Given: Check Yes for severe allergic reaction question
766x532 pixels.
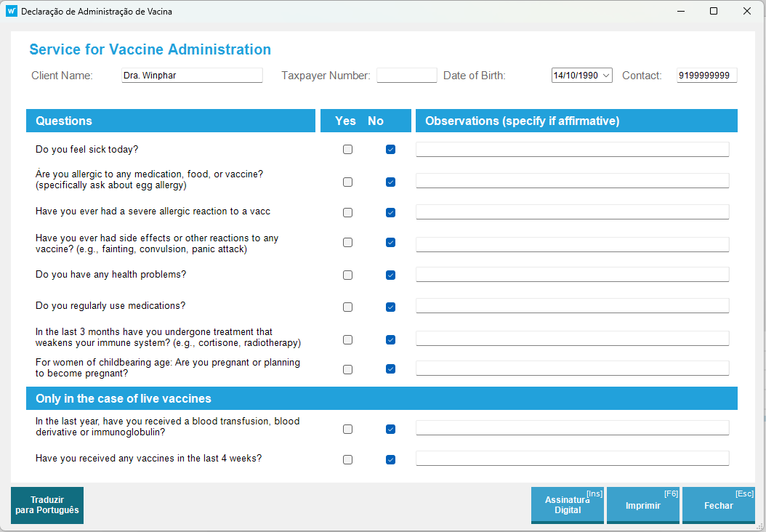Looking at the screenshot, I should (347, 212).
